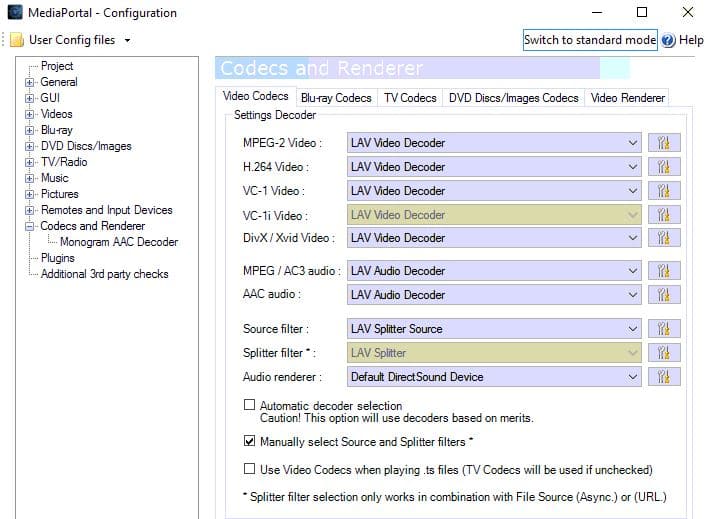Open MPEG-2 Video decoder settings icon
709x519 pixels.
tap(663, 143)
